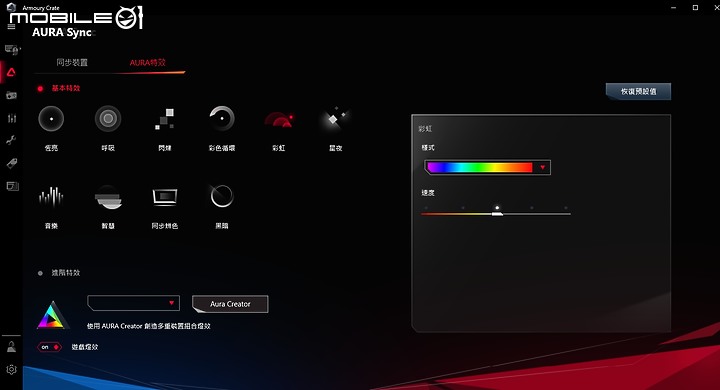The width and height of the screenshot is (720, 390).
Task: Select the 呼吸 breathing effect
Action: [108, 119]
